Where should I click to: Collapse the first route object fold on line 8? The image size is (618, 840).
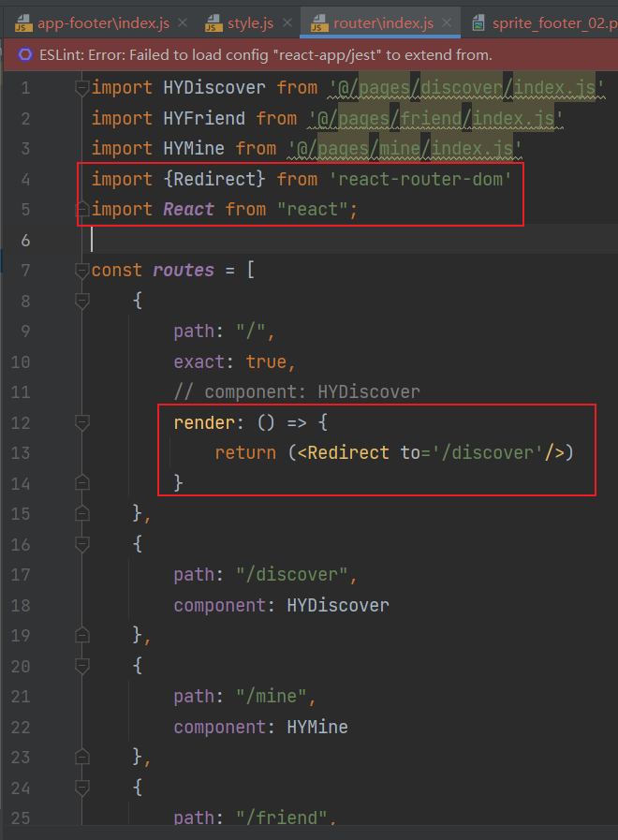tap(82, 302)
